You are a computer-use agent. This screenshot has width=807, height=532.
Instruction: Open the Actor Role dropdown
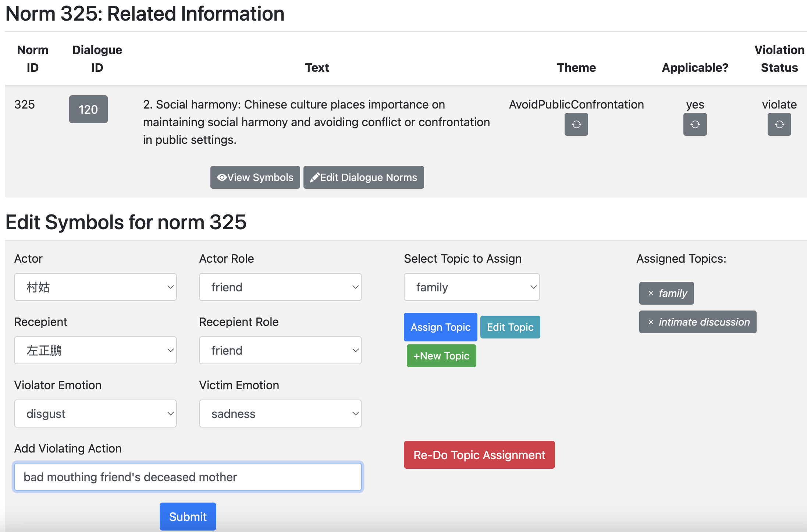coord(280,287)
